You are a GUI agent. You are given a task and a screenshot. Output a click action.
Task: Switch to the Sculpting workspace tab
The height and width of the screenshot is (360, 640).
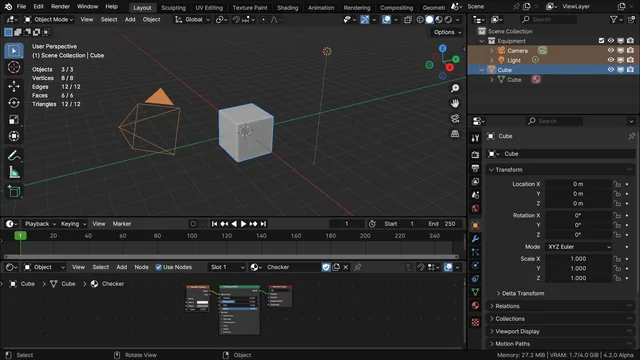click(x=173, y=7)
